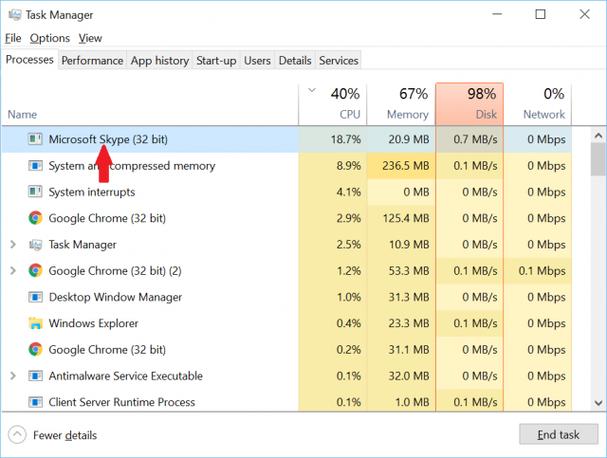Sort by the Network column header

[x=538, y=104]
